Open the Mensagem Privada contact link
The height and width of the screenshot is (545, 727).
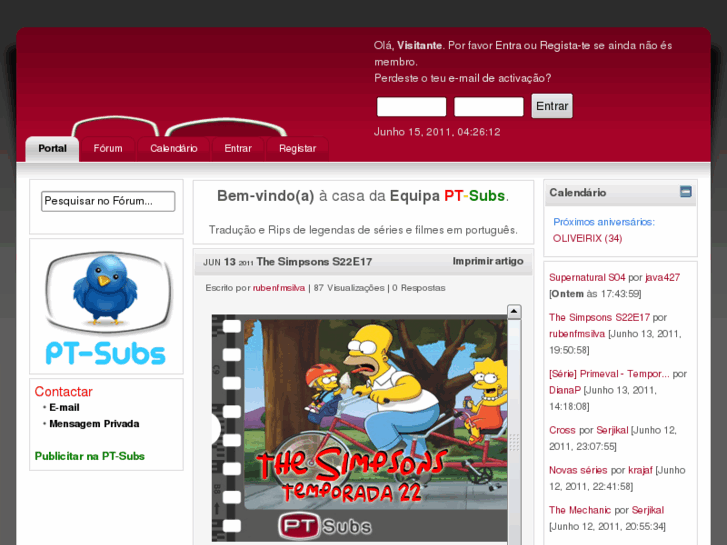(x=94, y=424)
